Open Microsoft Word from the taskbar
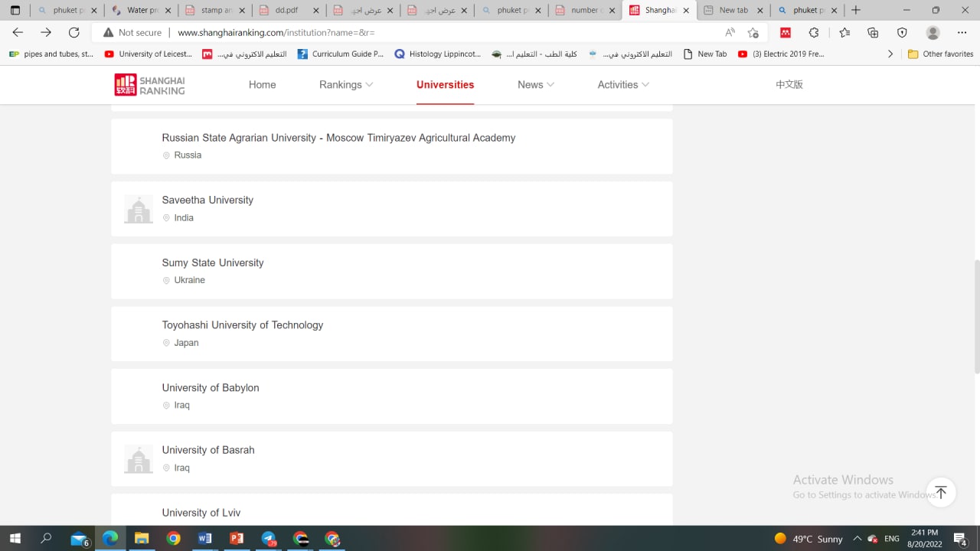The image size is (980, 551). pos(204,539)
